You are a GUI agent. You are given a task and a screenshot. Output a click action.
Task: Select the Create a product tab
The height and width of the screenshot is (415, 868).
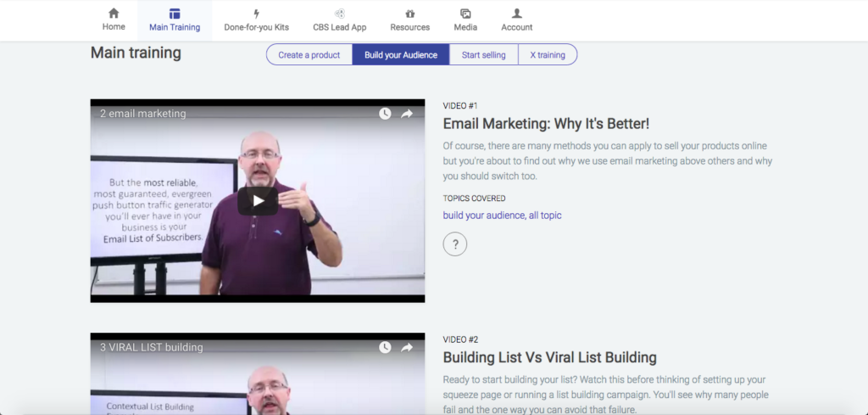coord(309,55)
